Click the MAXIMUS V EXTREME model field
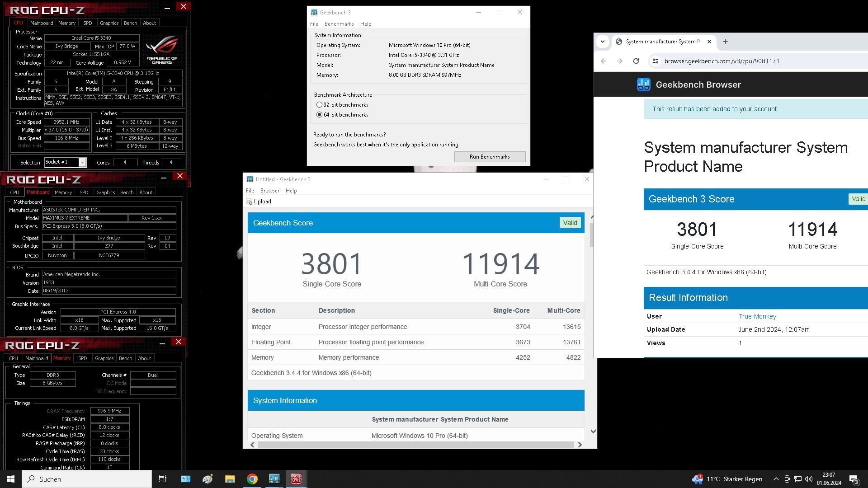This screenshot has width=868, height=488. pos(85,218)
